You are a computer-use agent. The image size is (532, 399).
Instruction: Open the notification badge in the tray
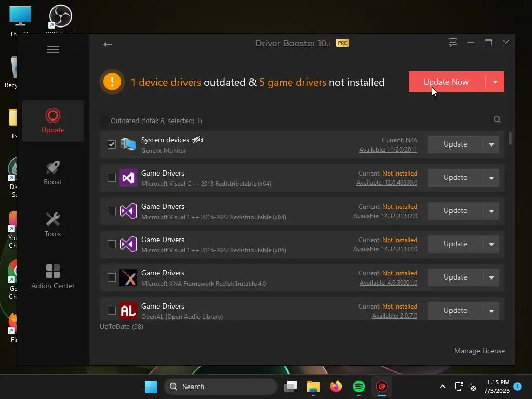tap(517, 387)
